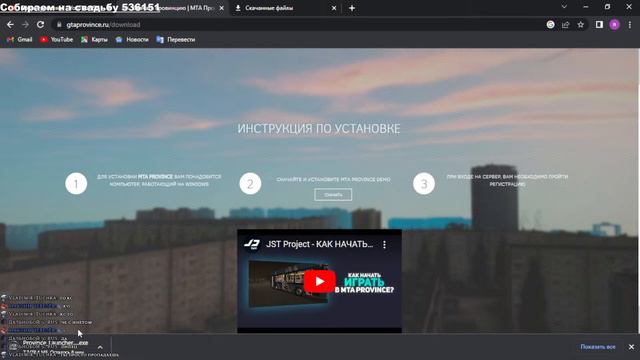Open the Новости bookmark
640x360 pixels.
[x=132, y=40]
